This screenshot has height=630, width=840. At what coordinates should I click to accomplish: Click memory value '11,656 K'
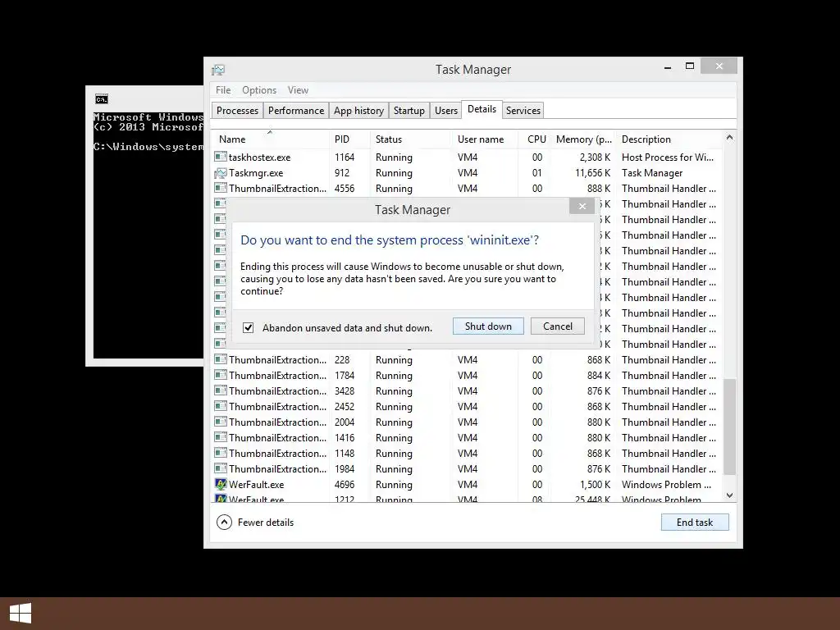[592, 173]
